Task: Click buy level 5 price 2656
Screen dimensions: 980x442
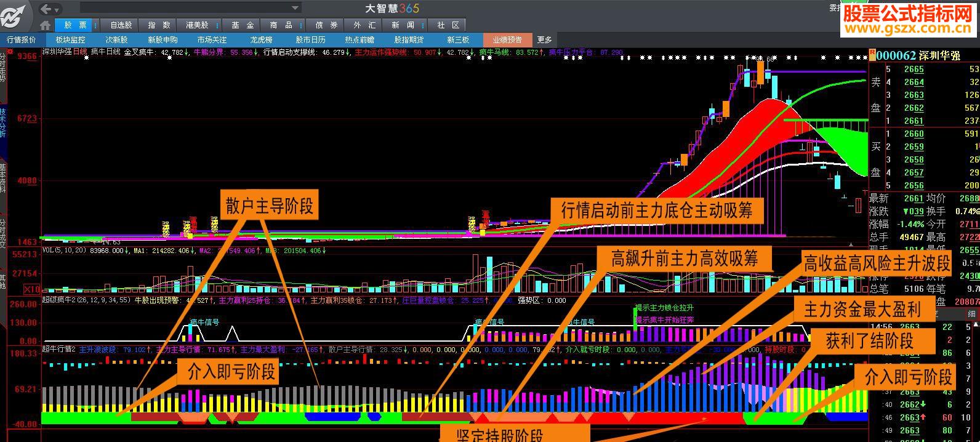Action: pos(914,185)
